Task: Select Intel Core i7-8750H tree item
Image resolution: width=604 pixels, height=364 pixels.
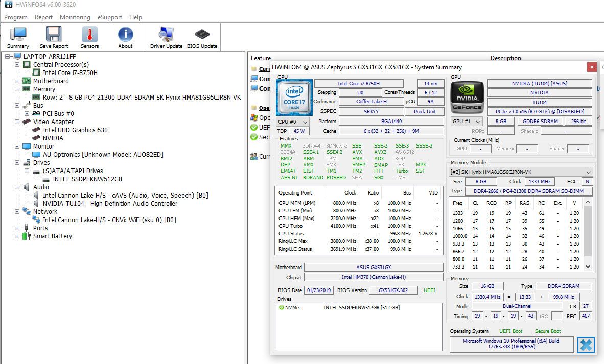Action: click(x=69, y=72)
